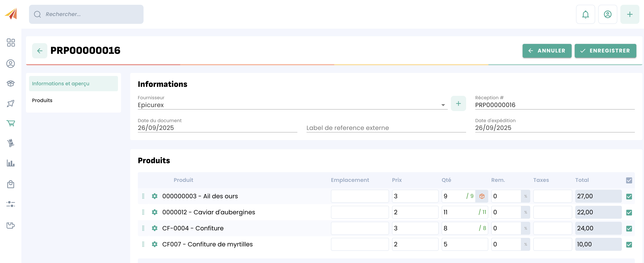Open the Date du document picker

tap(217, 128)
